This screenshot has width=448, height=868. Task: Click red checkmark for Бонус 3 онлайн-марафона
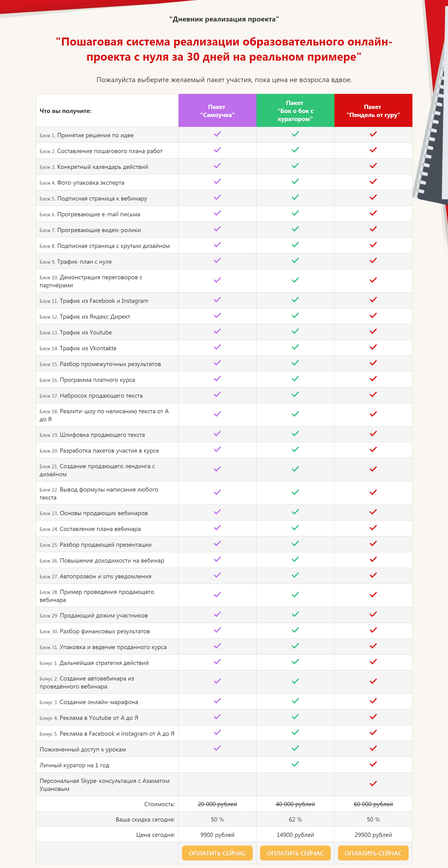pos(373,701)
